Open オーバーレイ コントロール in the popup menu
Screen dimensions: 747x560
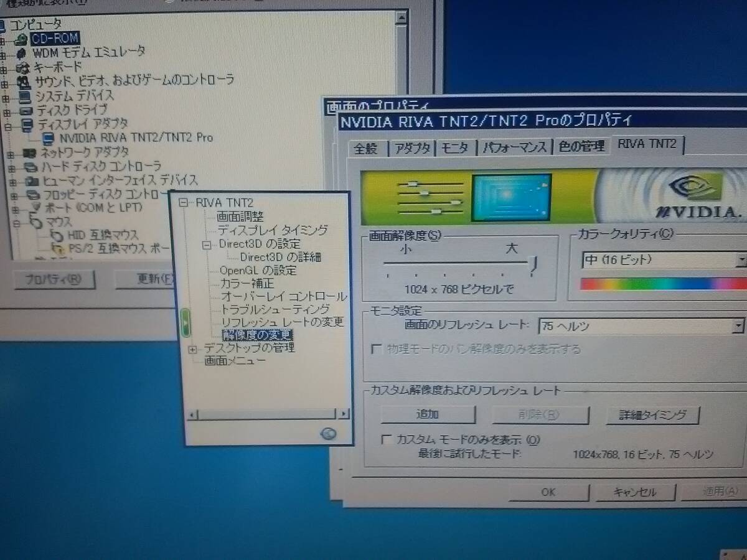[284, 296]
